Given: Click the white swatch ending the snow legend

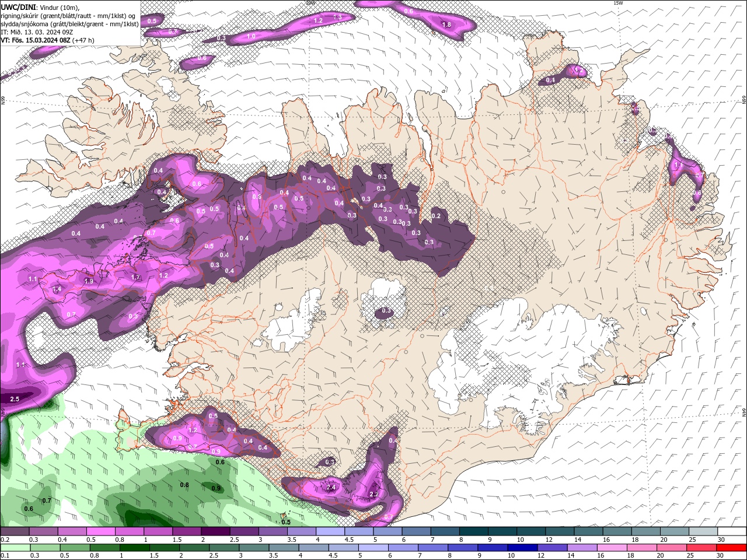Looking at the screenshot, I should point(732,531).
